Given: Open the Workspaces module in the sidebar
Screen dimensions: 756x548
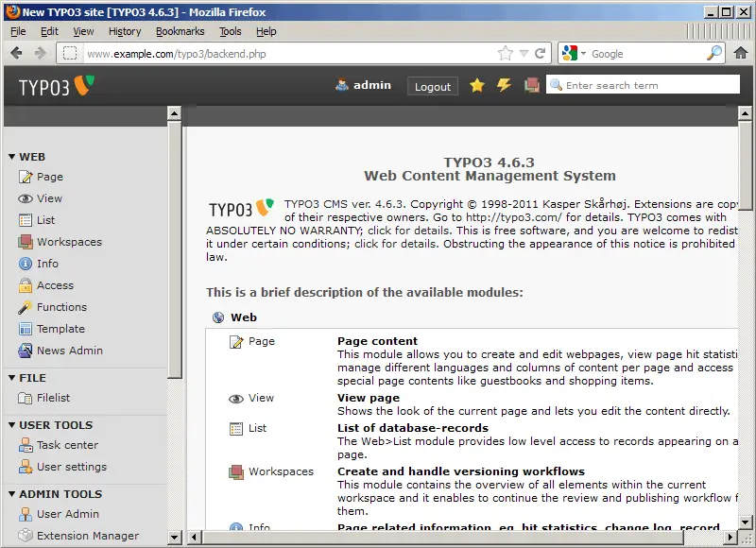Looking at the screenshot, I should (60, 242).
